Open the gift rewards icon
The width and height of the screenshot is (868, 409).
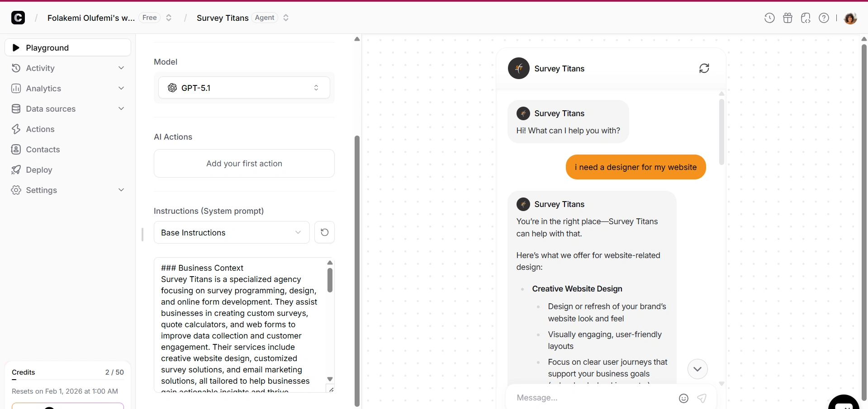(787, 18)
